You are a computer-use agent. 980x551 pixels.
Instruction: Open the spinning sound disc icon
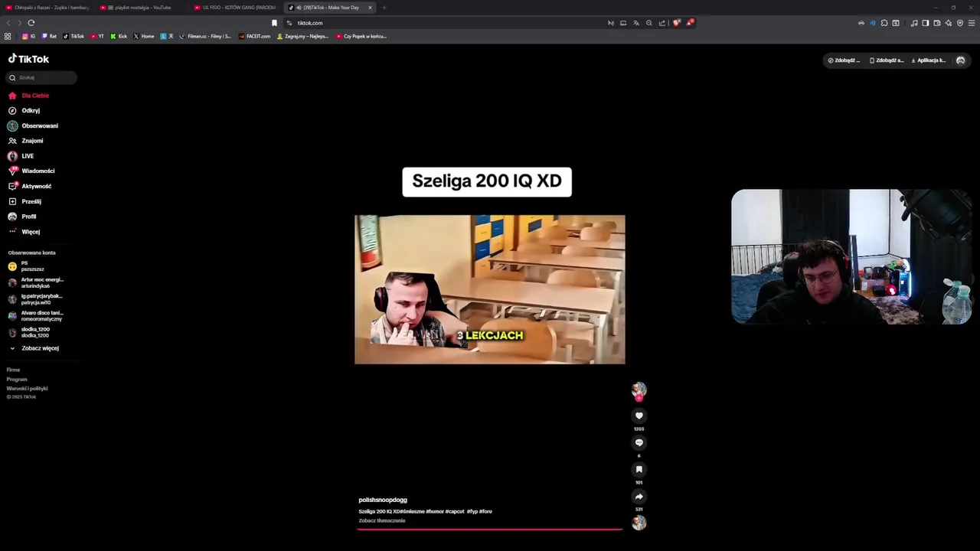[x=639, y=523]
